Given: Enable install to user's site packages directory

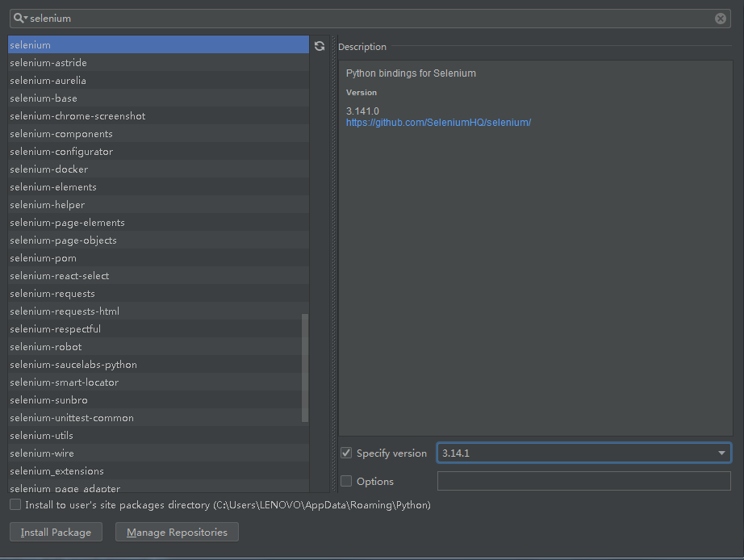Looking at the screenshot, I should [15, 504].
